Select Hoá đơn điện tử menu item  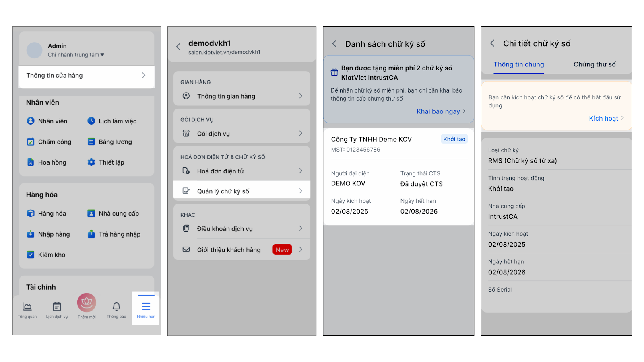[x=242, y=171]
